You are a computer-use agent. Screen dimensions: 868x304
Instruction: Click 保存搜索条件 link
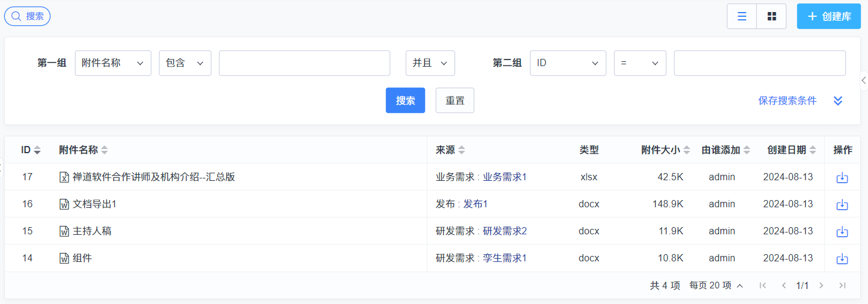(x=788, y=101)
